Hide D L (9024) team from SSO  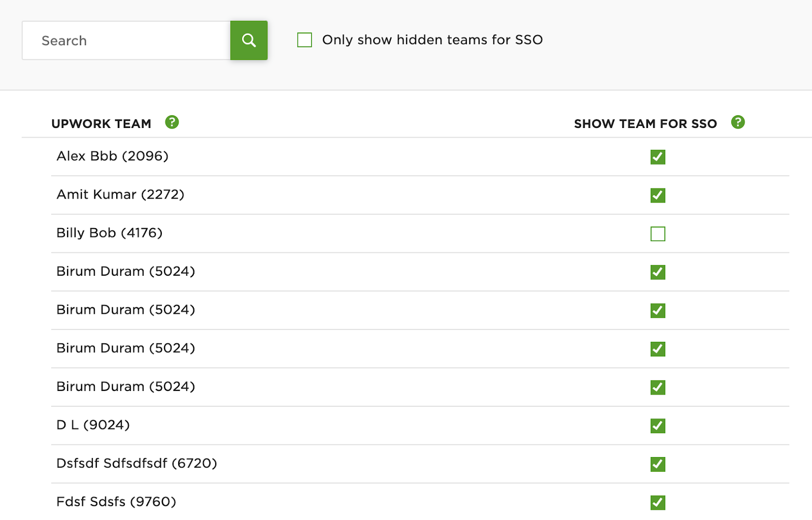658,426
